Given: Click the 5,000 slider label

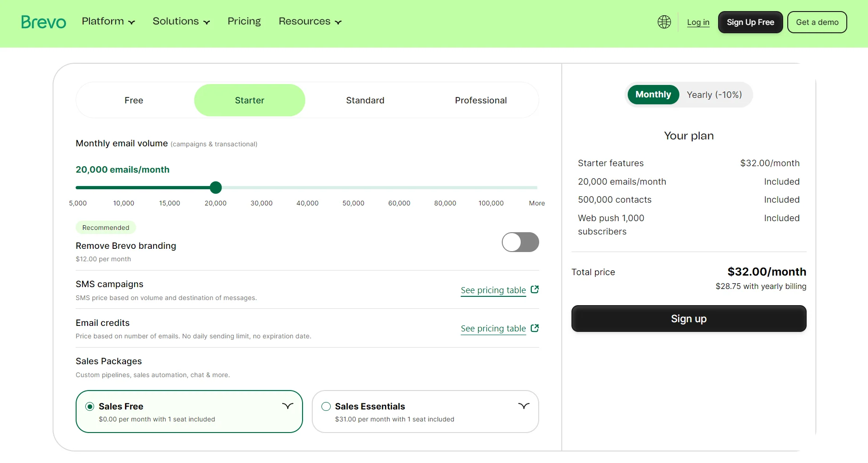Looking at the screenshot, I should [78, 203].
